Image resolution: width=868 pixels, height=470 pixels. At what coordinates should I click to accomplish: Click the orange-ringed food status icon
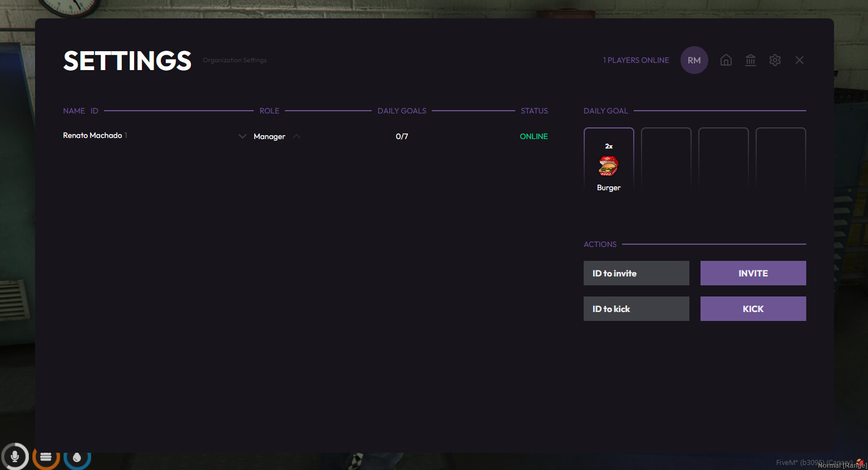46,457
